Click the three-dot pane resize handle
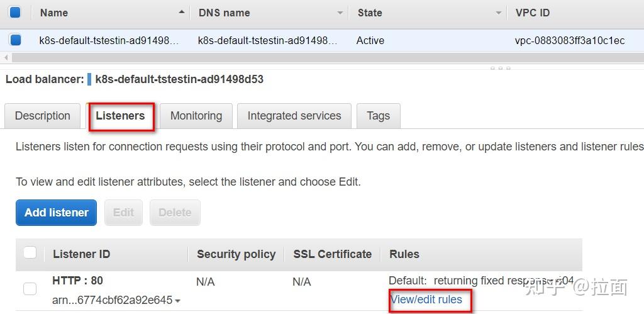 tap(500, 68)
